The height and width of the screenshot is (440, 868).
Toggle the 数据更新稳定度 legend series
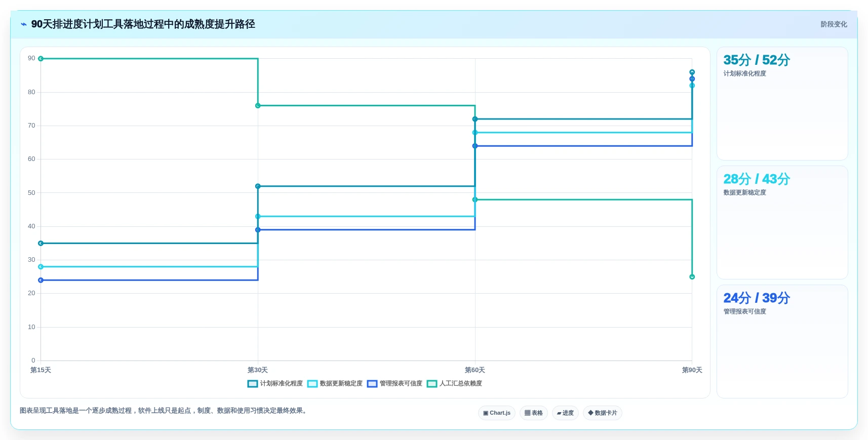[x=335, y=383]
